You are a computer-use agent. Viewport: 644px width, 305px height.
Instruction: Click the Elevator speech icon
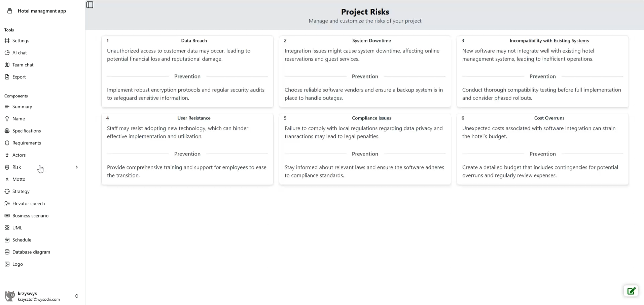[7, 204]
